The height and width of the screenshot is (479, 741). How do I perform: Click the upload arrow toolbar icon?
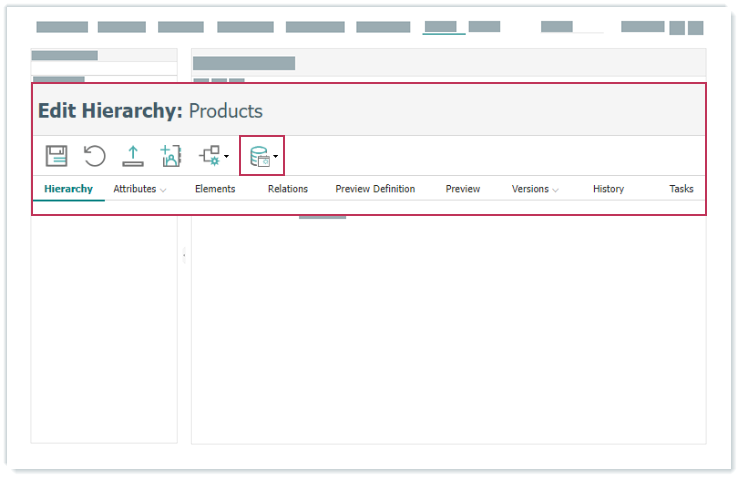coord(132,156)
